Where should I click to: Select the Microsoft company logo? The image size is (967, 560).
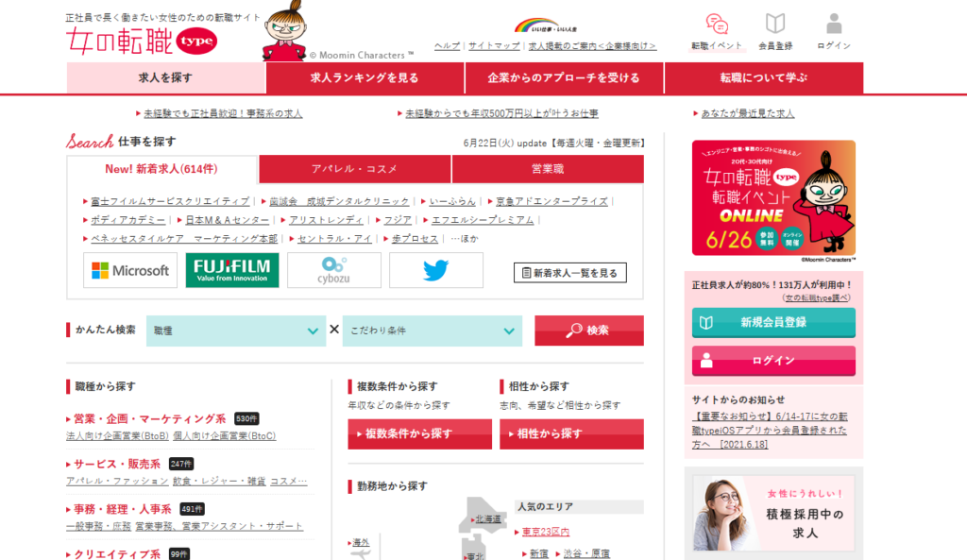(x=129, y=270)
